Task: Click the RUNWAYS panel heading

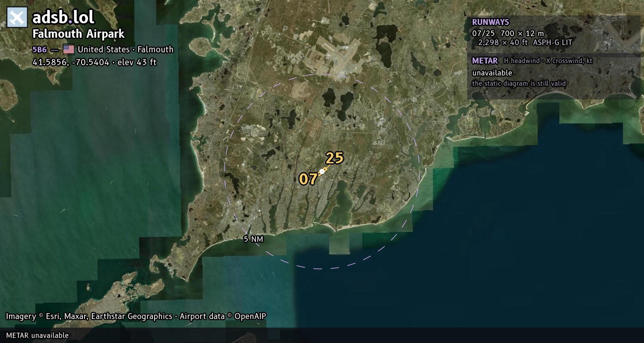Action: [491, 22]
